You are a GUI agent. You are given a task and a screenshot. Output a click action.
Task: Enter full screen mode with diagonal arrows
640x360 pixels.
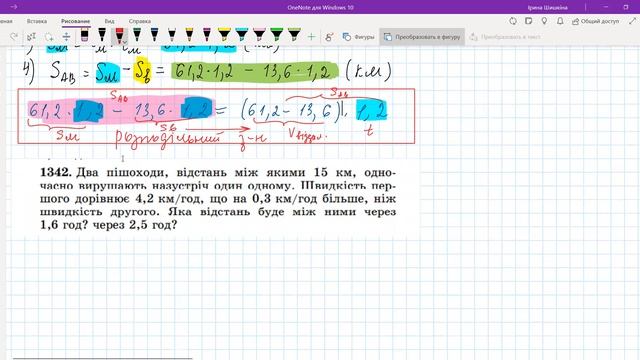click(632, 21)
